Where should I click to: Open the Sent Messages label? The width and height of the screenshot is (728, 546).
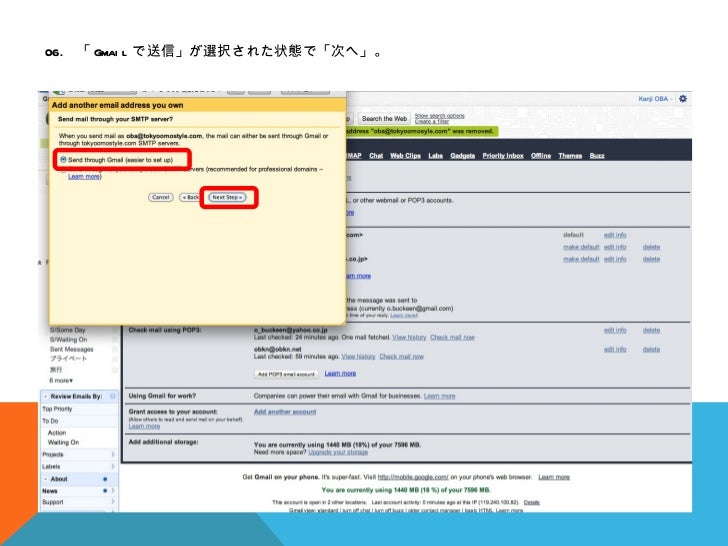tap(72, 349)
